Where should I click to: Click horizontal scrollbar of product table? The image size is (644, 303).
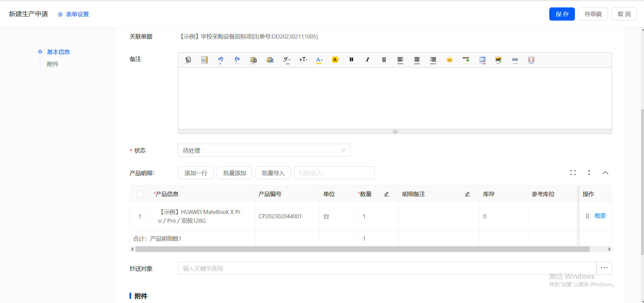tap(362, 249)
